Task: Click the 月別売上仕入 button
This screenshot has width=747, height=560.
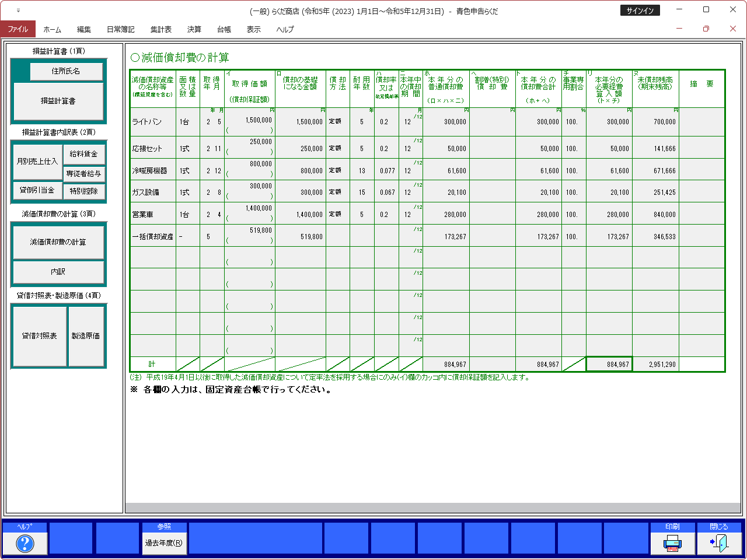Action: tap(37, 161)
